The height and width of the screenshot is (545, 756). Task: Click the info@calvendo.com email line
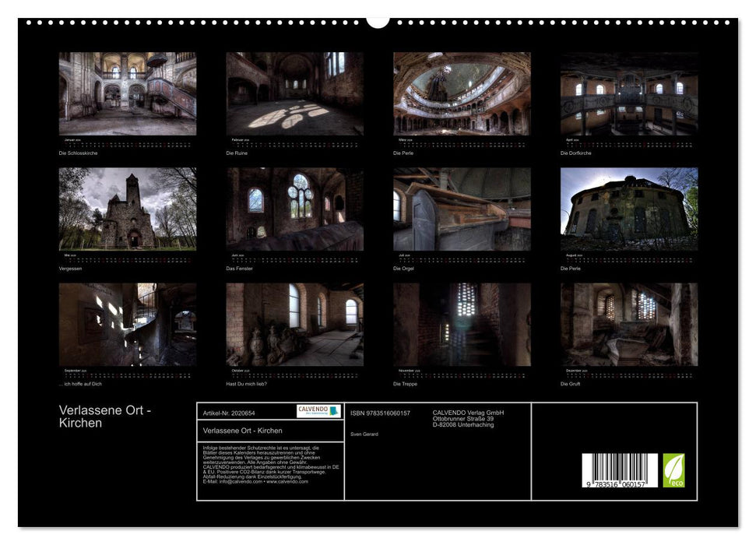pos(255,481)
